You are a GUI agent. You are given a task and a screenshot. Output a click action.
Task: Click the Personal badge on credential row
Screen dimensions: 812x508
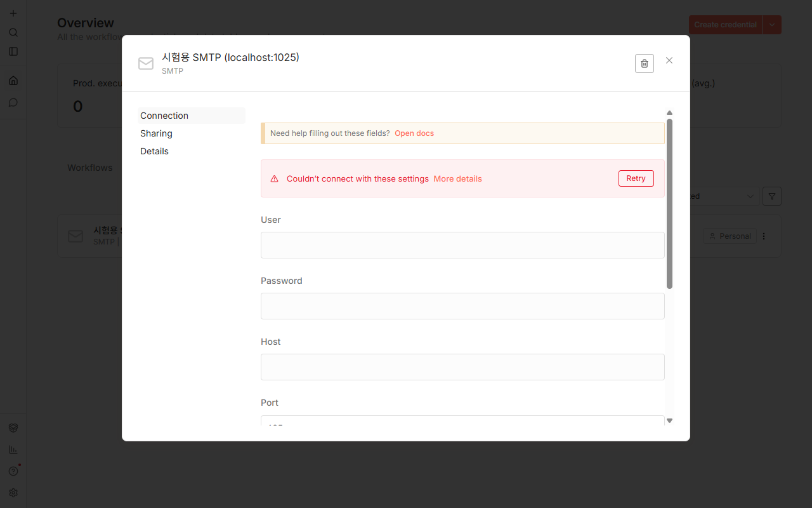pos(730,236)
